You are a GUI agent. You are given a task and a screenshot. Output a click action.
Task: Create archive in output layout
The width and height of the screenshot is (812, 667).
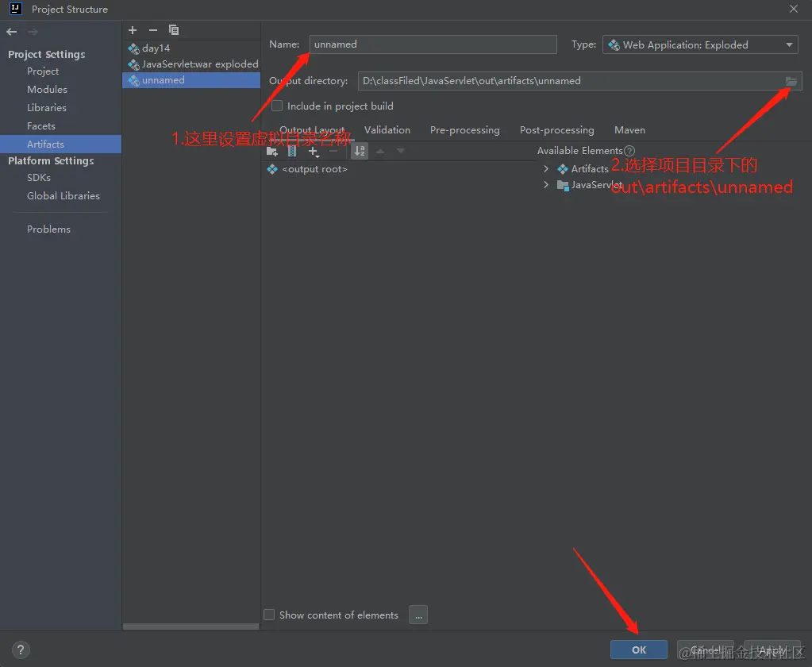coord(292,151)
